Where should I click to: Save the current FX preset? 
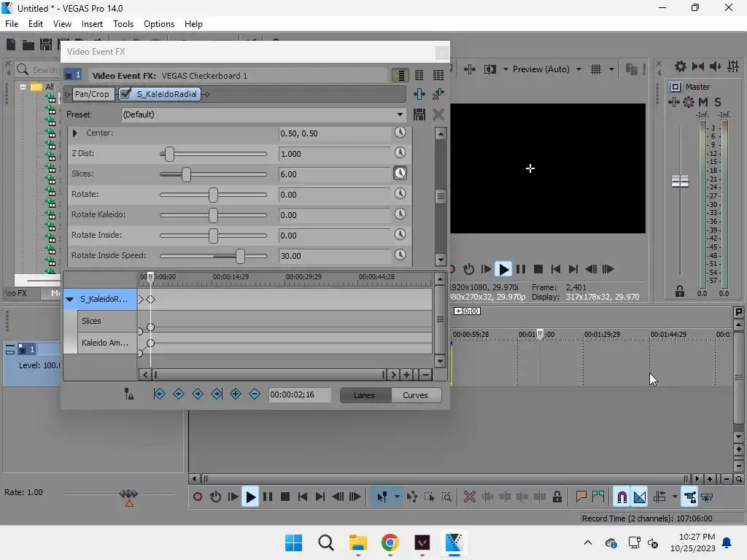pos(419,114)
